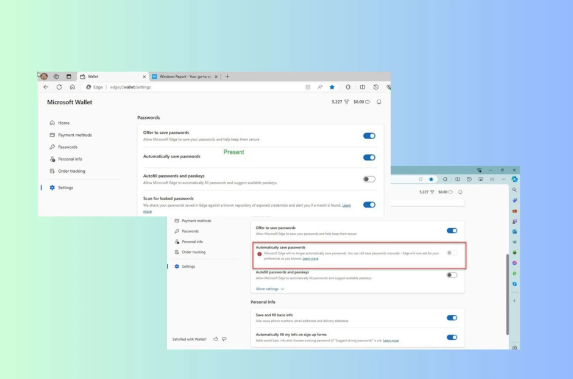Open Learn more link in red highlighted box
This screenshot has width=573, height=379.
coord(310,258)
